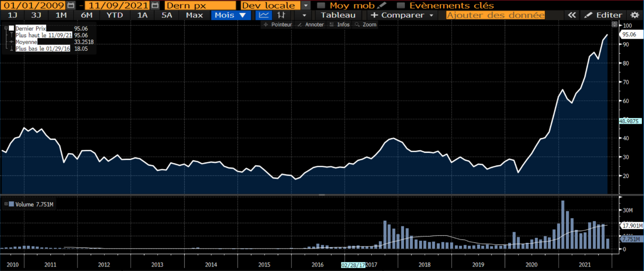Click the 02/28/17 date marker
The width and height of the screenshot is (644, 271).
tap(353, 264)
